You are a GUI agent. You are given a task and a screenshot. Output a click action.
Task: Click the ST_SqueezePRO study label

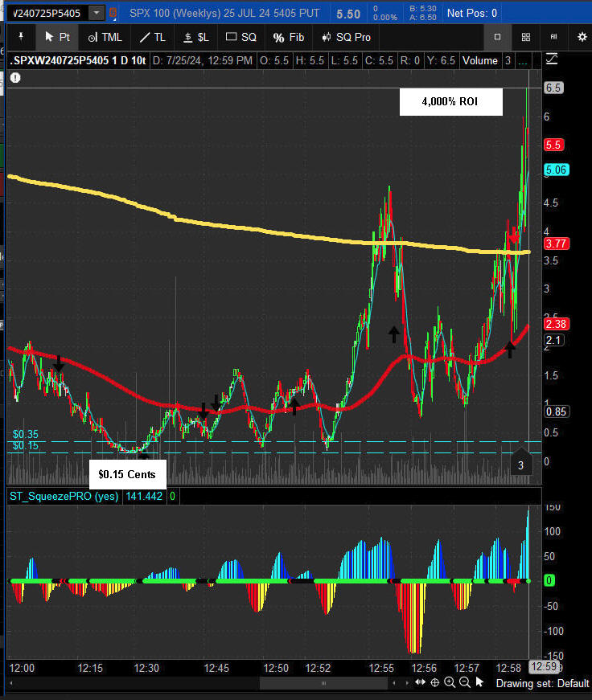(x=63, y=496)
